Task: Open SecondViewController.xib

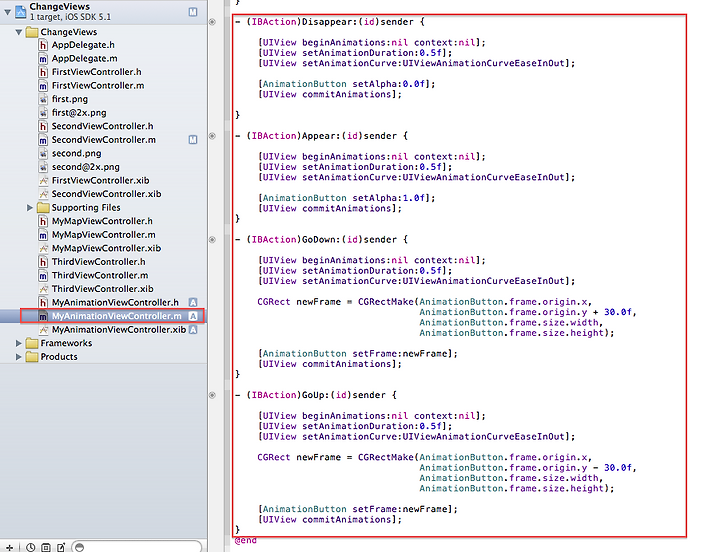Action: pyautogui.click(x=106, y=194)
